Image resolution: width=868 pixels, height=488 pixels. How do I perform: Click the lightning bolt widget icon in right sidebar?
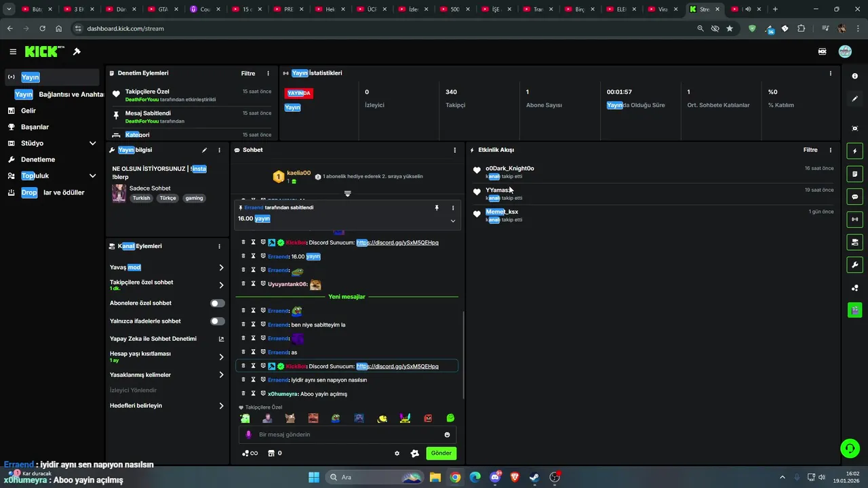point(854,151)
